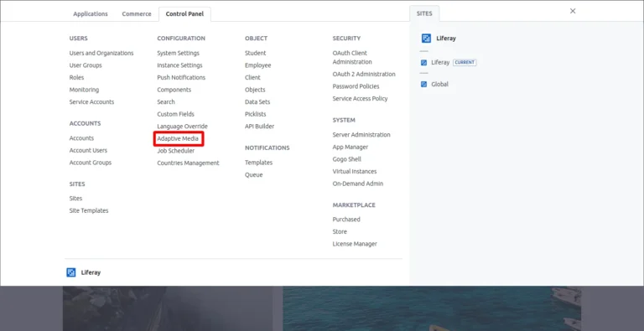Open Adaptive Media
The width and height of the screenshot is (644, 331).
pos(178,139)
